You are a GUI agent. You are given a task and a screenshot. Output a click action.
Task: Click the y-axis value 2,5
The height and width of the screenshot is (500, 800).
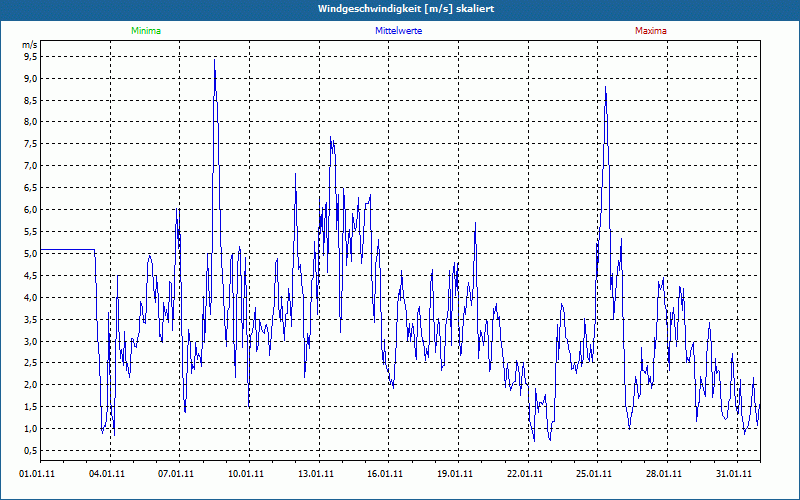31,363
